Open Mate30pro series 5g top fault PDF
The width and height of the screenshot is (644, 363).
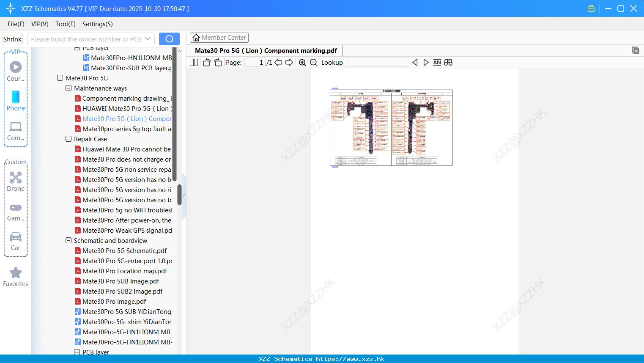123,129
